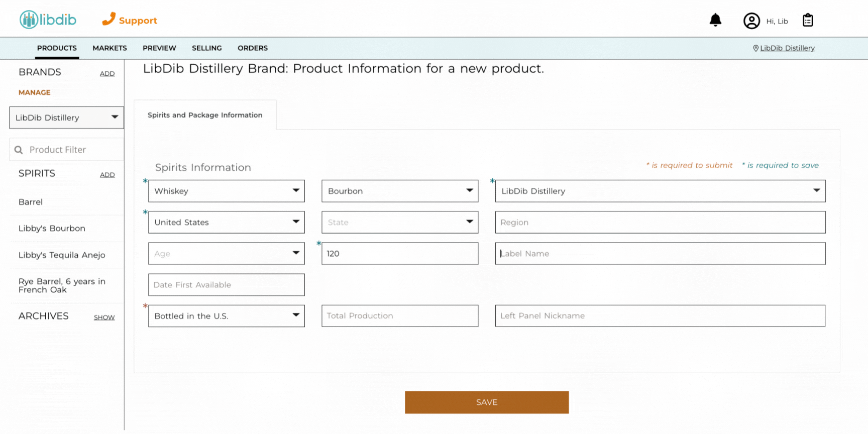Open the user profile avatar icon

pyautogui.click(x=751, y=21)
